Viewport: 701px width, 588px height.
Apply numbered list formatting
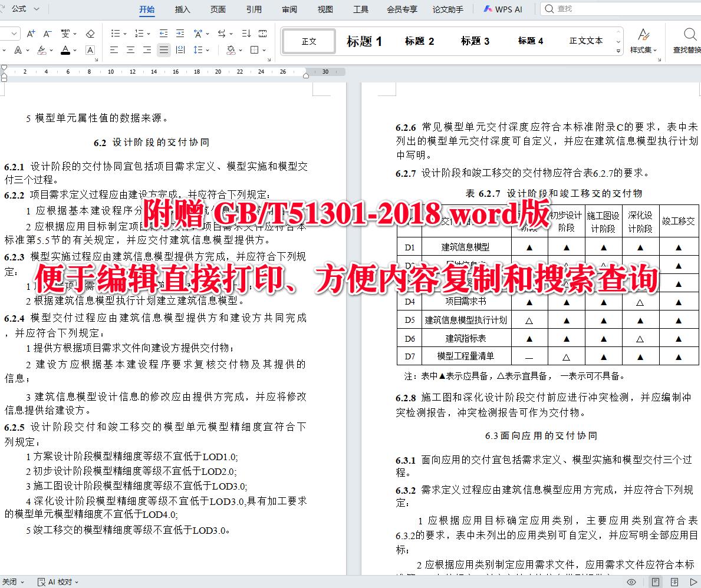[x=139, y=34]
